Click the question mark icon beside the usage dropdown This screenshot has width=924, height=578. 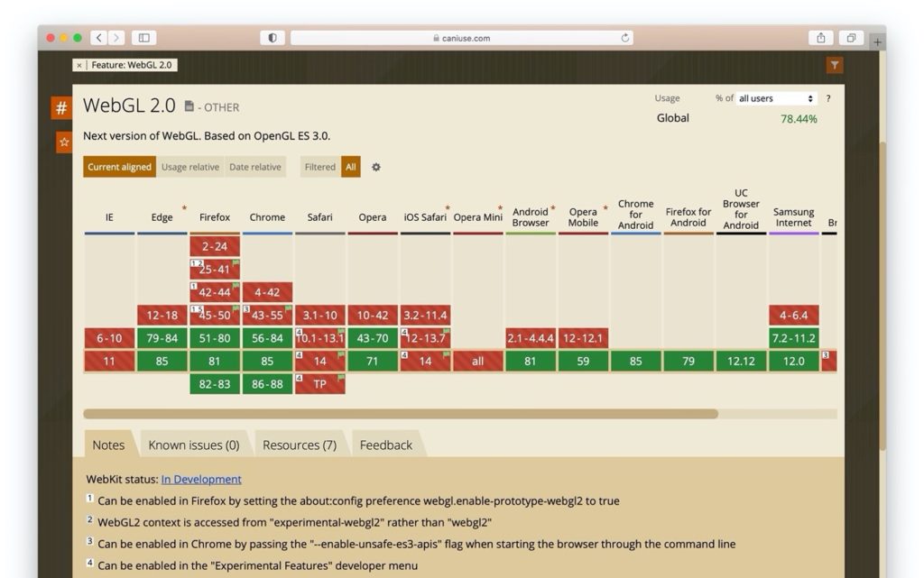click(x=827, y=99)
